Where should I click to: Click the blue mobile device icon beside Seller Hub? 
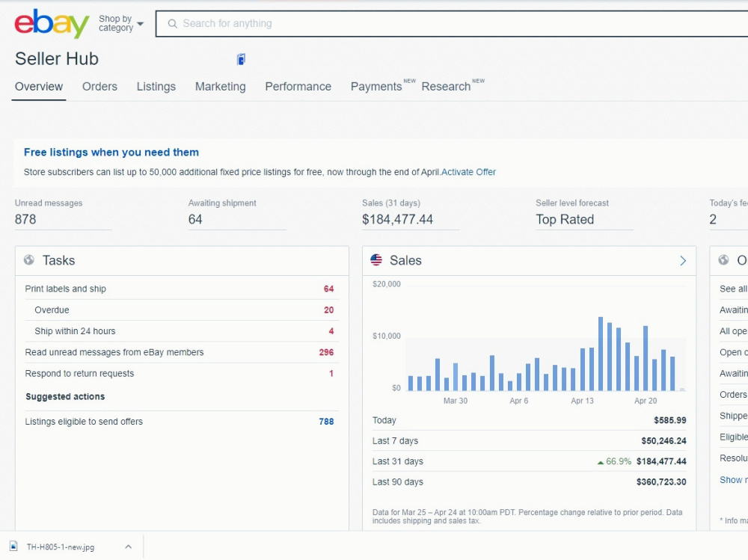coord(242,59)
